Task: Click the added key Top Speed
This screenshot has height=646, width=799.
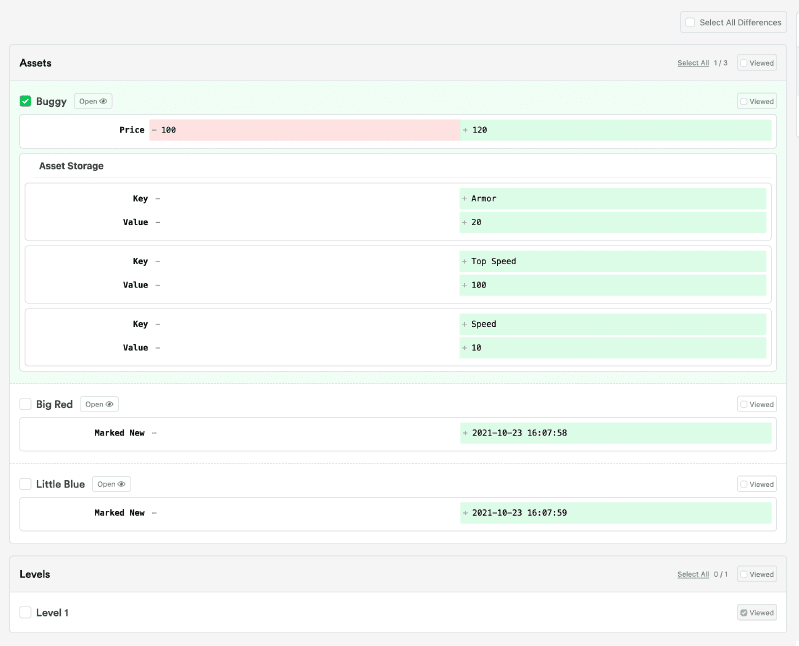Action: coord(612,261)
